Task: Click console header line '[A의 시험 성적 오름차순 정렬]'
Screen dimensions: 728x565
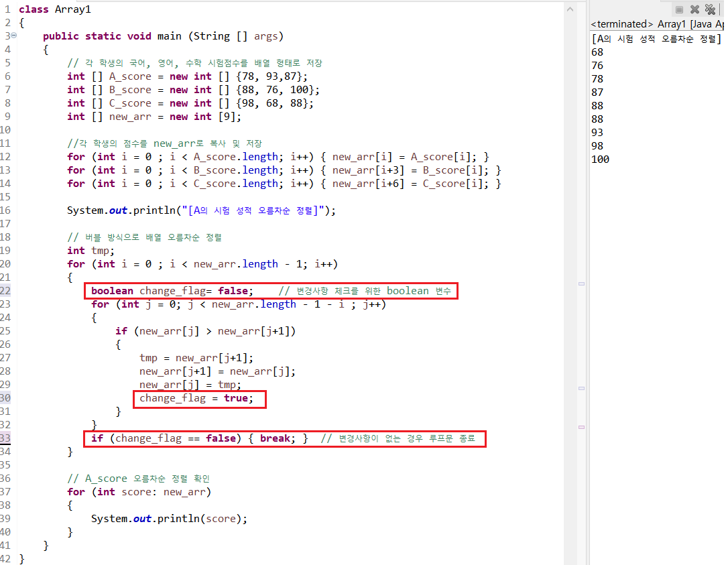Action: pyautogui.click(x=656, y=39)
